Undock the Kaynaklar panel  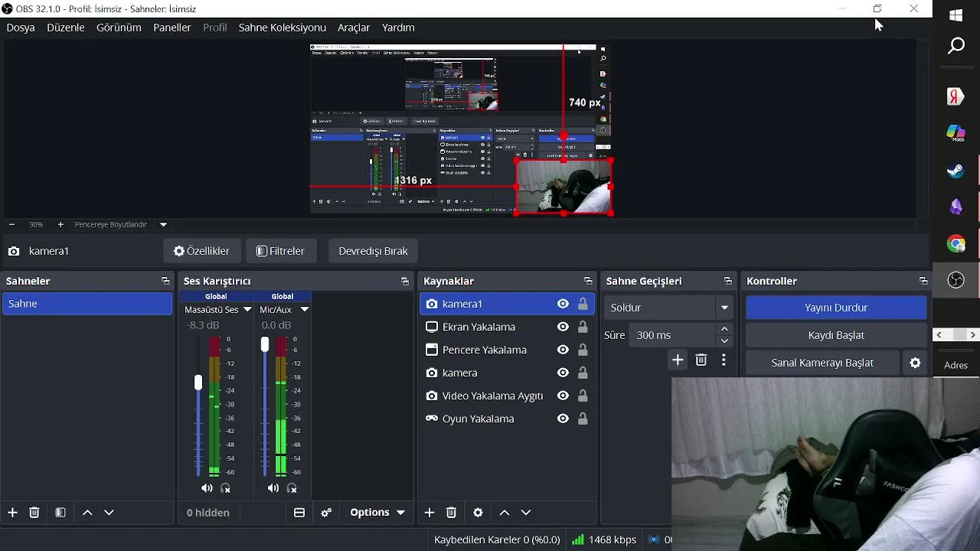[588, 282]
